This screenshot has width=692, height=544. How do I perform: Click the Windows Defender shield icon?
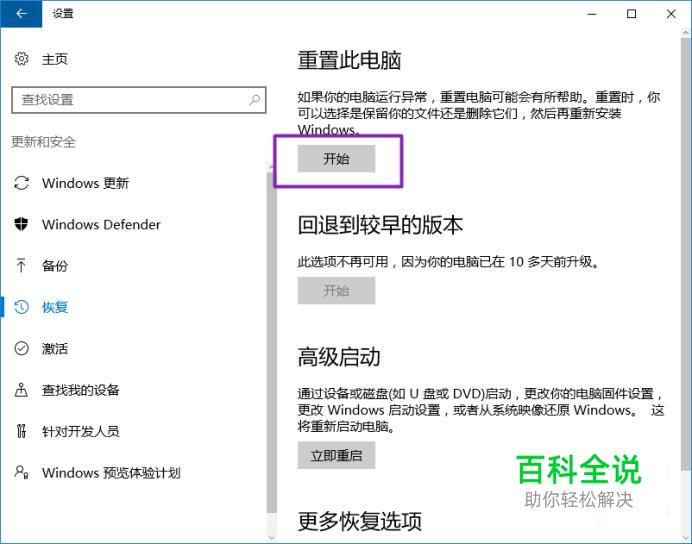point(21,224)
